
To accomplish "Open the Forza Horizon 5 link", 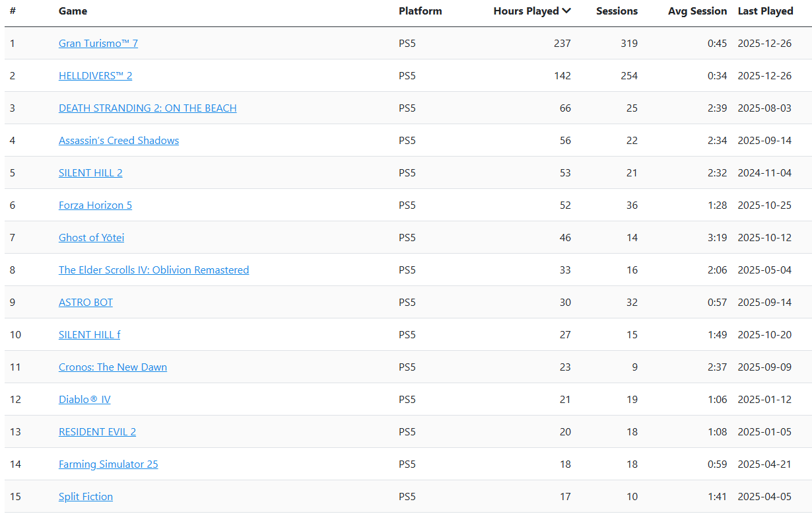I will tap(95, 205).
